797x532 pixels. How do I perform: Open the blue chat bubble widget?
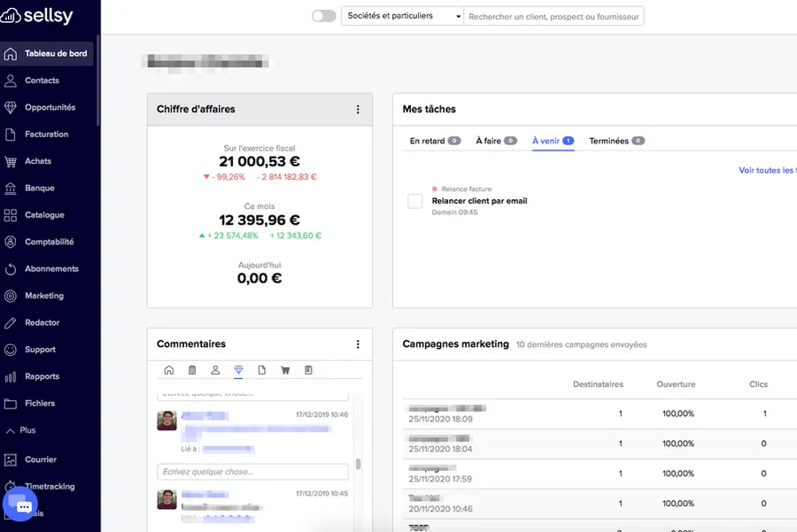tap(20, 504)
